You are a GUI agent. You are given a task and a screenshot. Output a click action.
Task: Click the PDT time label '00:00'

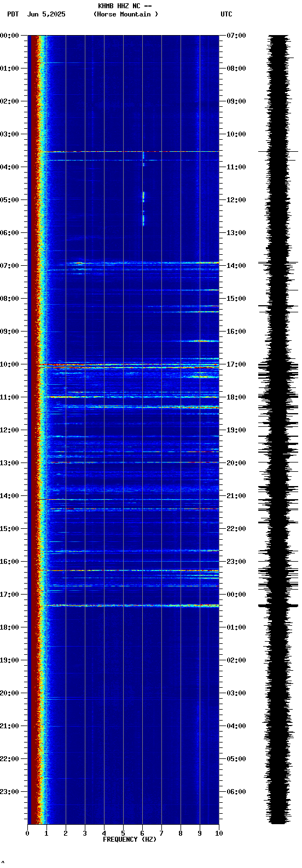point(10,36)
